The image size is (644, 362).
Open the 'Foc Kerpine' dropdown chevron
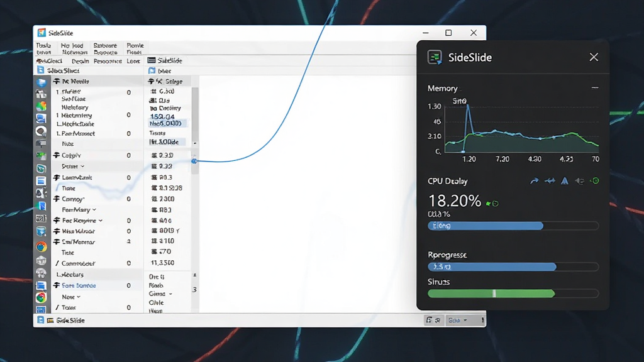pos(101,221)
